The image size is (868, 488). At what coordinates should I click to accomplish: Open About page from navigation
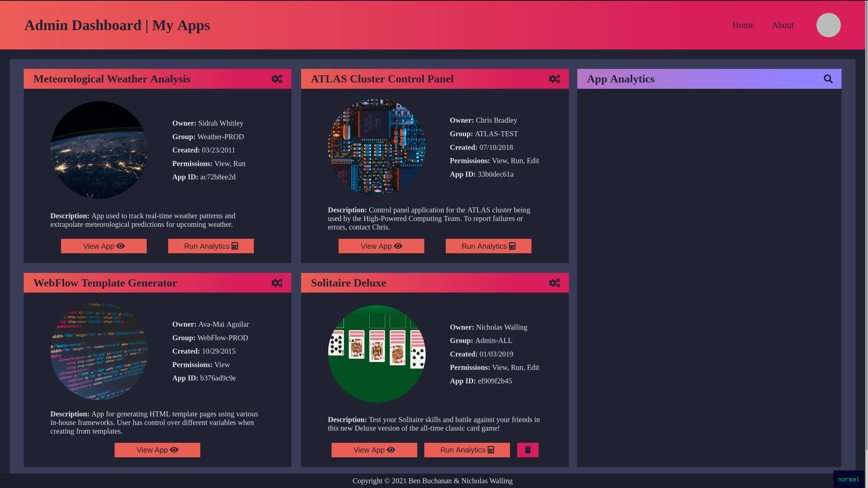(x=782, y=25)
